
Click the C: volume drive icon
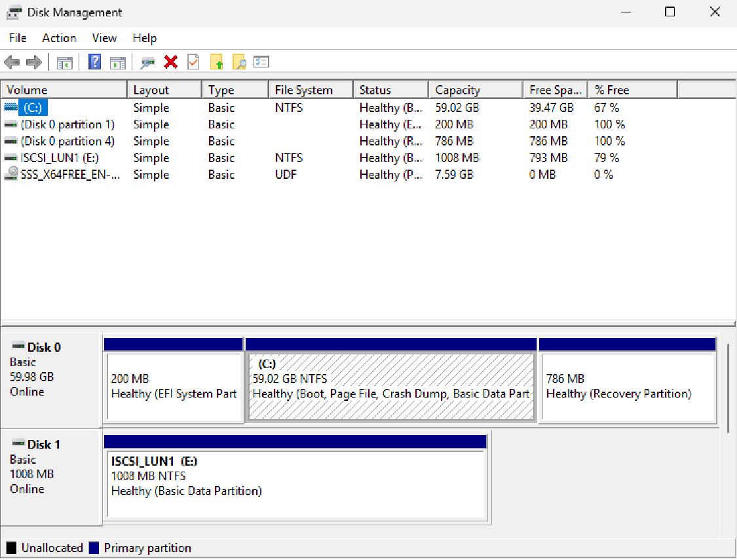tap(11, 107)
